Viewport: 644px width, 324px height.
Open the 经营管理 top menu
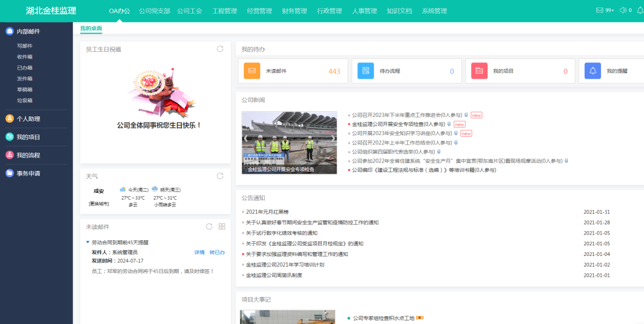click(259, 11)
